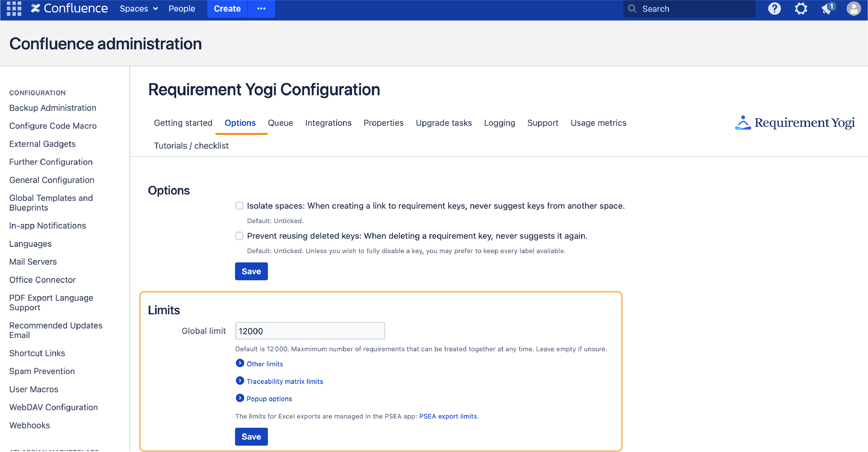Check notifications via the bell icon

[x=827, y=8]
